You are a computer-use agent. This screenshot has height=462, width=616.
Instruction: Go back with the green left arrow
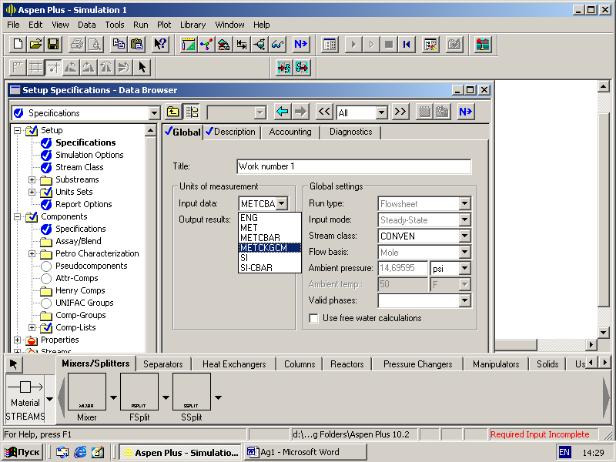282,113
